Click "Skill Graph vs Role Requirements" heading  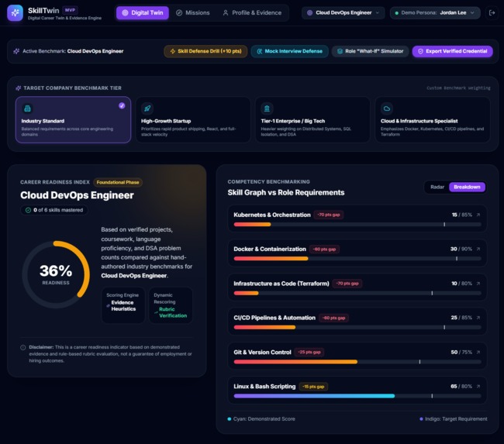(x=286, y=192)
